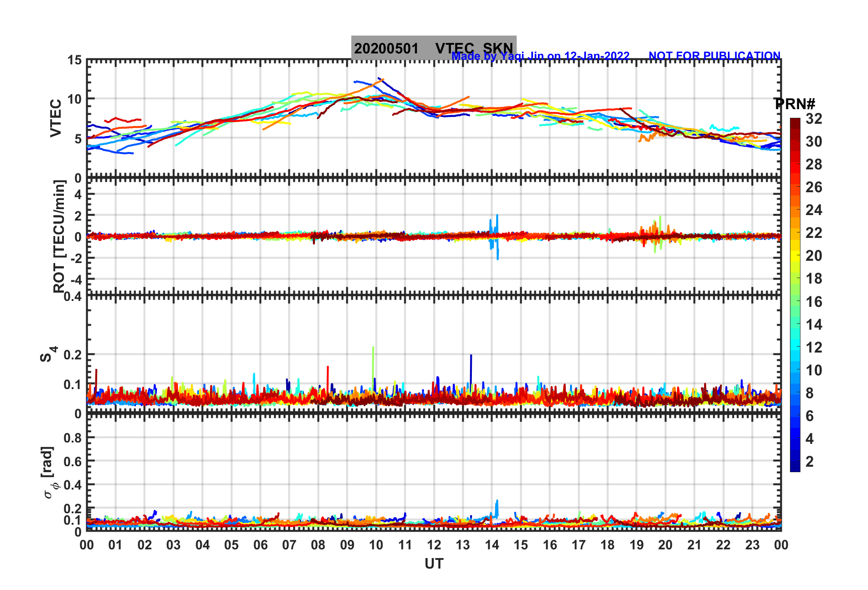Click UT axis tick label "21"
Viewport: 868px width, 590px height.
(x=694, y=545)
